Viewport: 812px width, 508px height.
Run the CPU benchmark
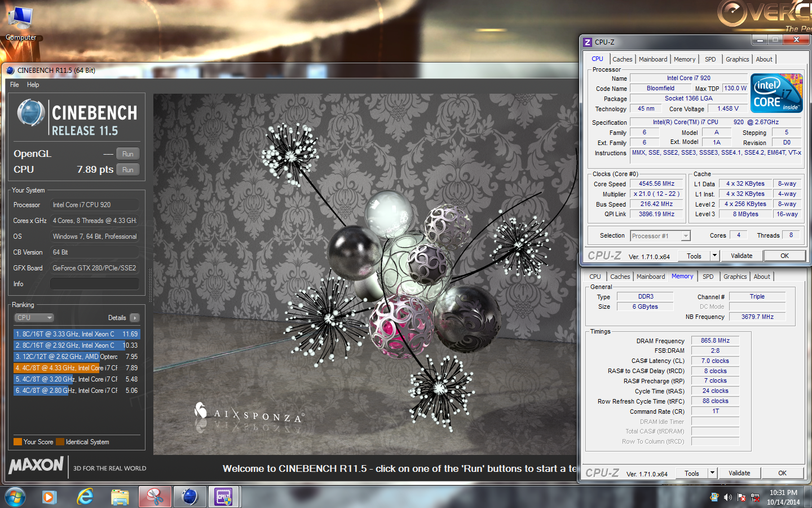click(x=128, y=170)
